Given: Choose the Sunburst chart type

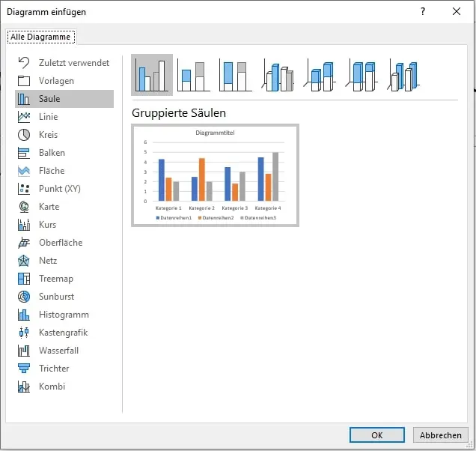Looking at the screenshot, I should point(56,297).
